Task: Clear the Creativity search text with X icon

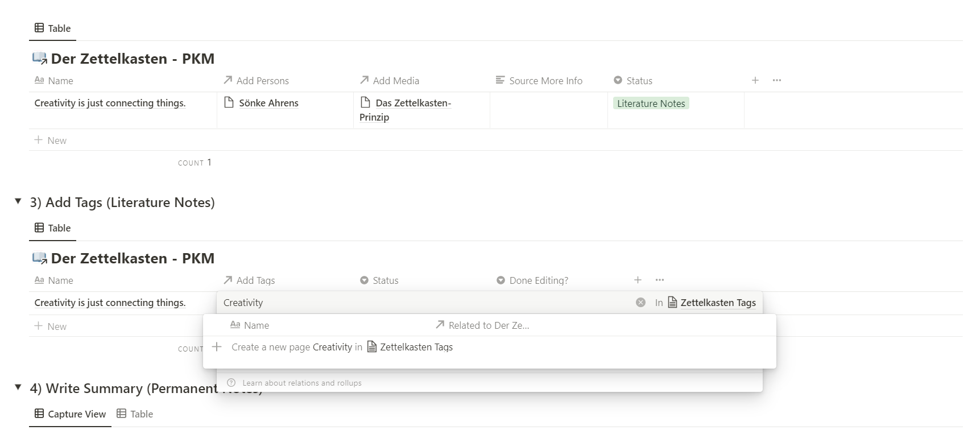Action: [x=640, y=303]
